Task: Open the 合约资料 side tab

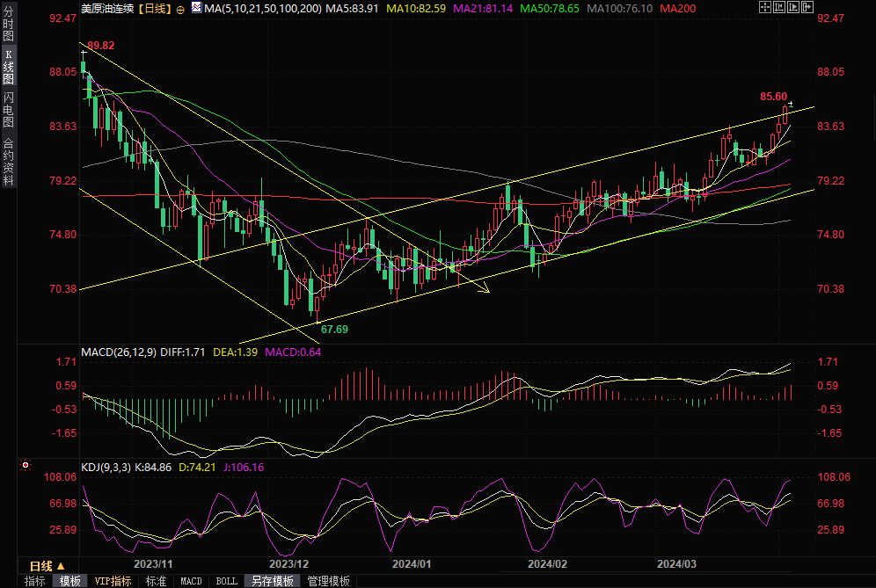Action: [8, 162]
